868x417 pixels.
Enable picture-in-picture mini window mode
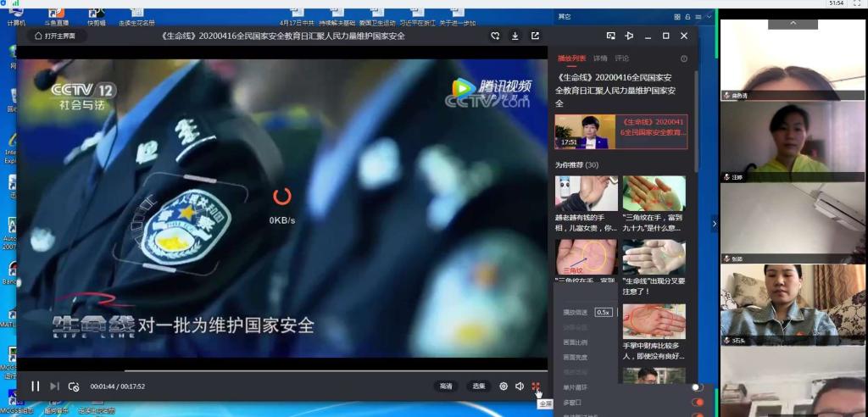click(610, 36)
